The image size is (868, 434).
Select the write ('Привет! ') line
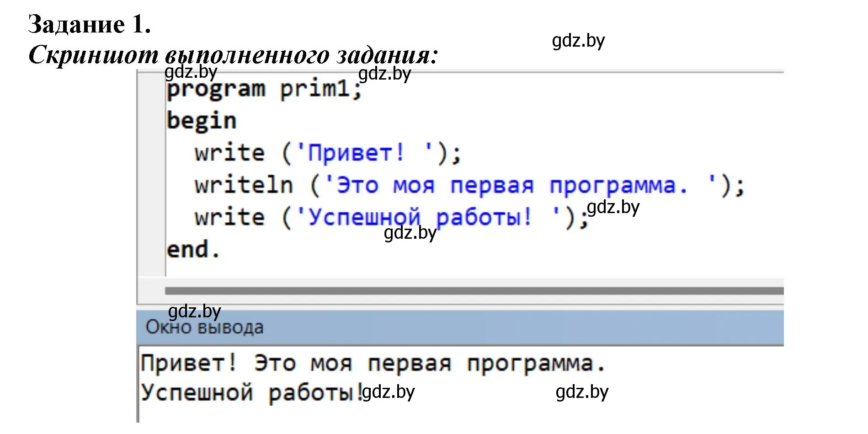328,153
